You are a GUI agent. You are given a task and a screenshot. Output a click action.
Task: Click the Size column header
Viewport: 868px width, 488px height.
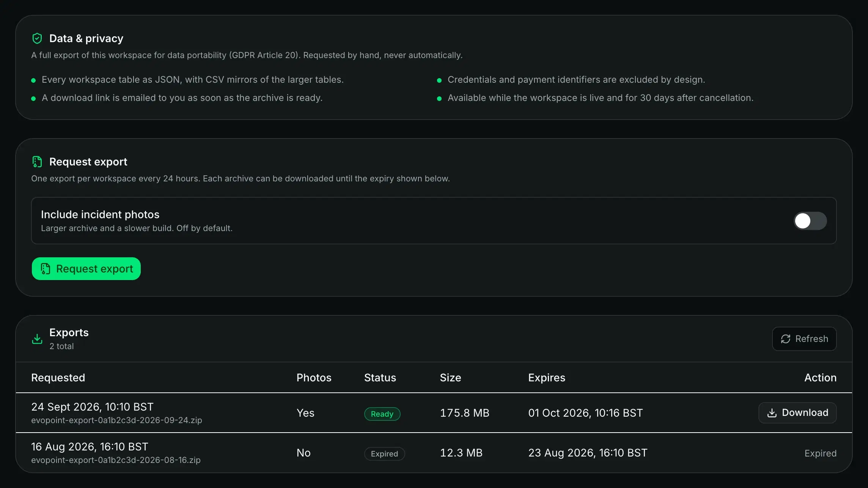click(x=450, y=378)
